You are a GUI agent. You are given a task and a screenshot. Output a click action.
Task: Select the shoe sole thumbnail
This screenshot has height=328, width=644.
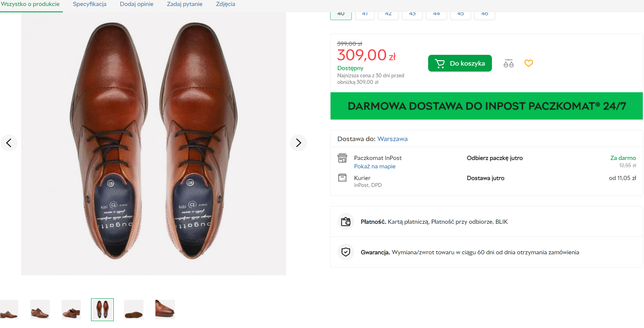134,310
